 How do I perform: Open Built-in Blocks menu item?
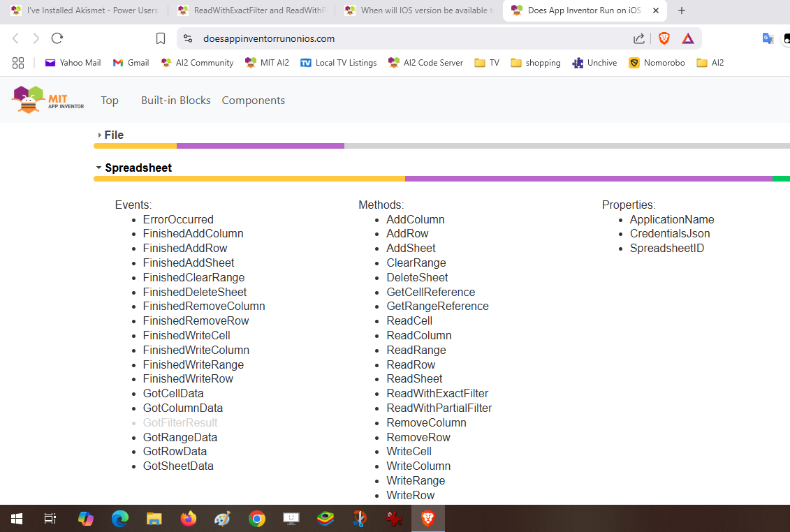click(x=176, y=101)
